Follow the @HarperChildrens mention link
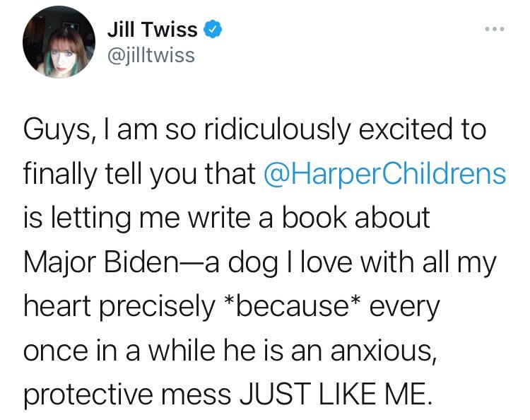Image resolution: width=530 pixels, height=420 pixels. point(384,174)
